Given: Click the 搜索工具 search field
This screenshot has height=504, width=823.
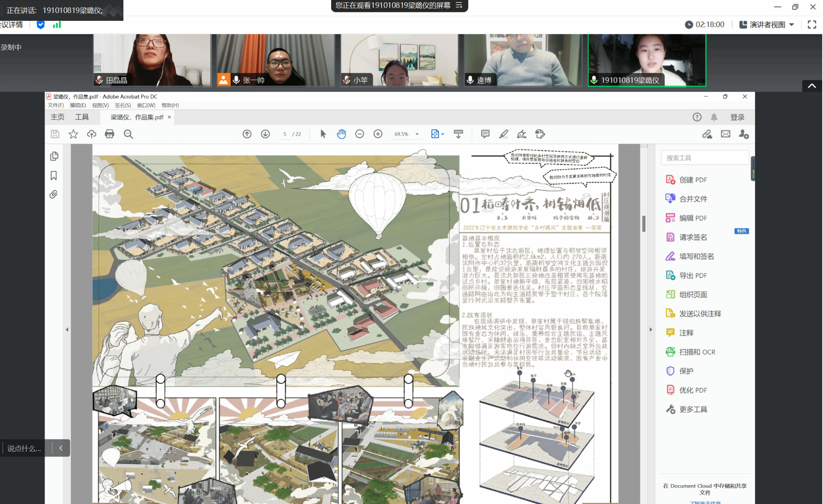Looking at the screenshot, I should point(704,158).
